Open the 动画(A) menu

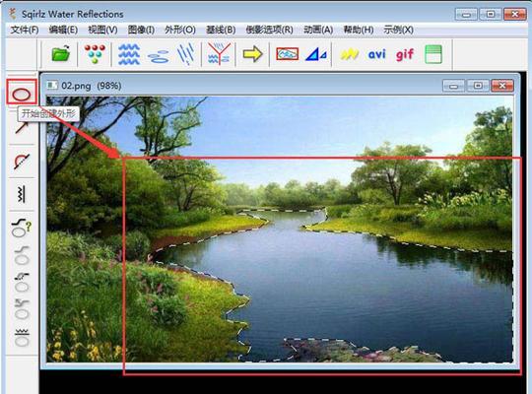click(x=318, y=30)
